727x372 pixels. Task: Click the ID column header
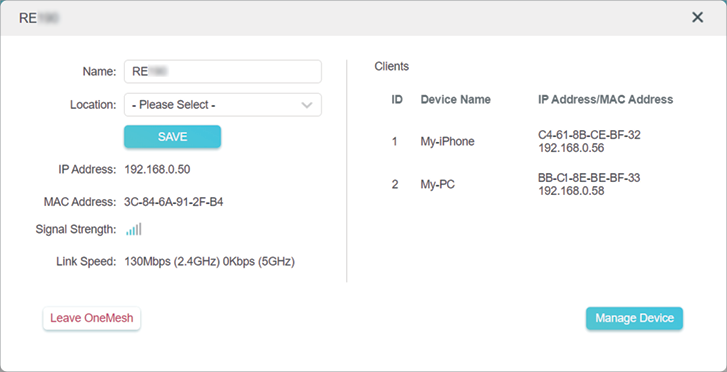tap(397, 99)
